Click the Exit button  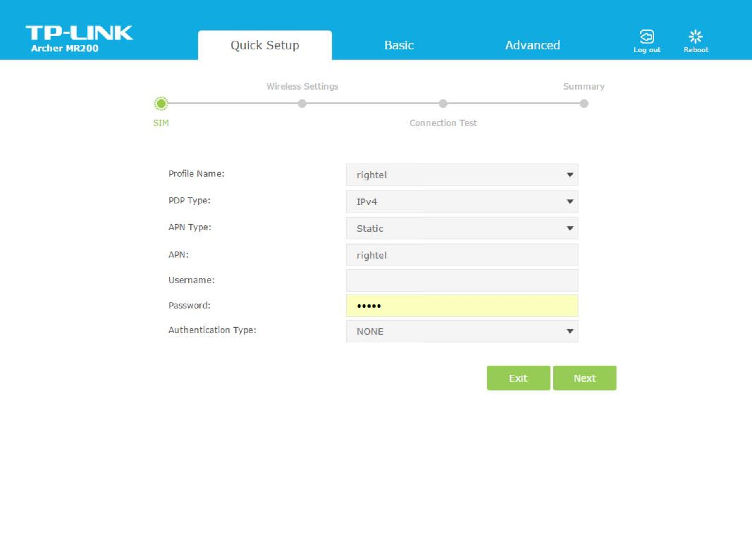(x=518, y=378)
